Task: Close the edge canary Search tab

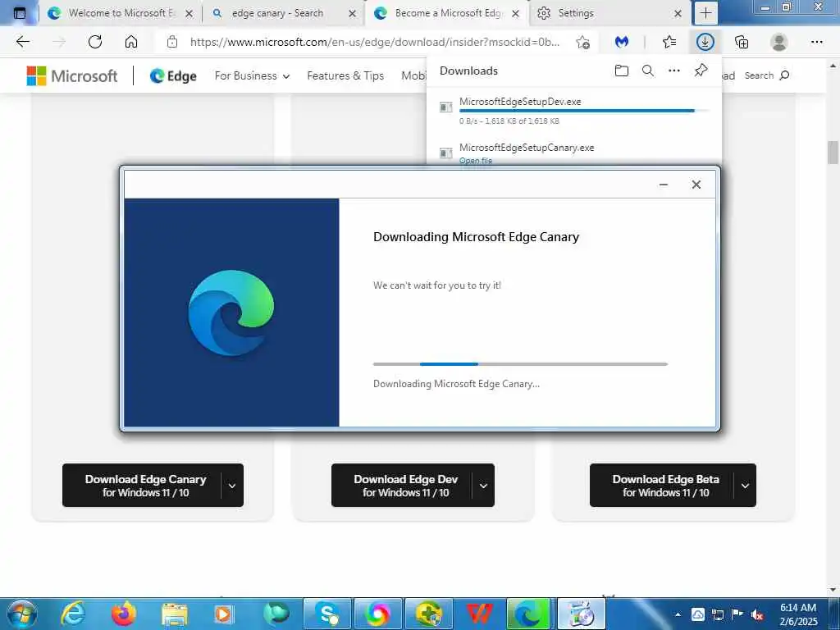Action: 352,13
